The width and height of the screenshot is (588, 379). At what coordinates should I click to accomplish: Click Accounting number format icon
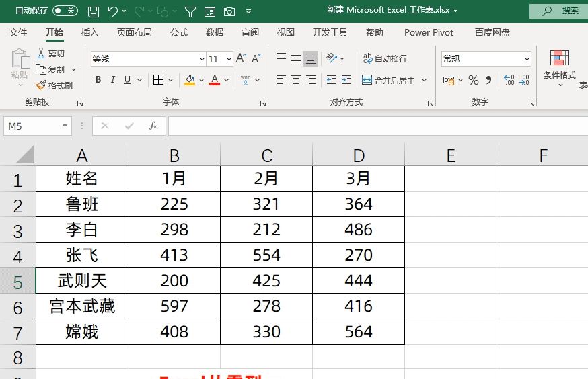click(449, 80)
